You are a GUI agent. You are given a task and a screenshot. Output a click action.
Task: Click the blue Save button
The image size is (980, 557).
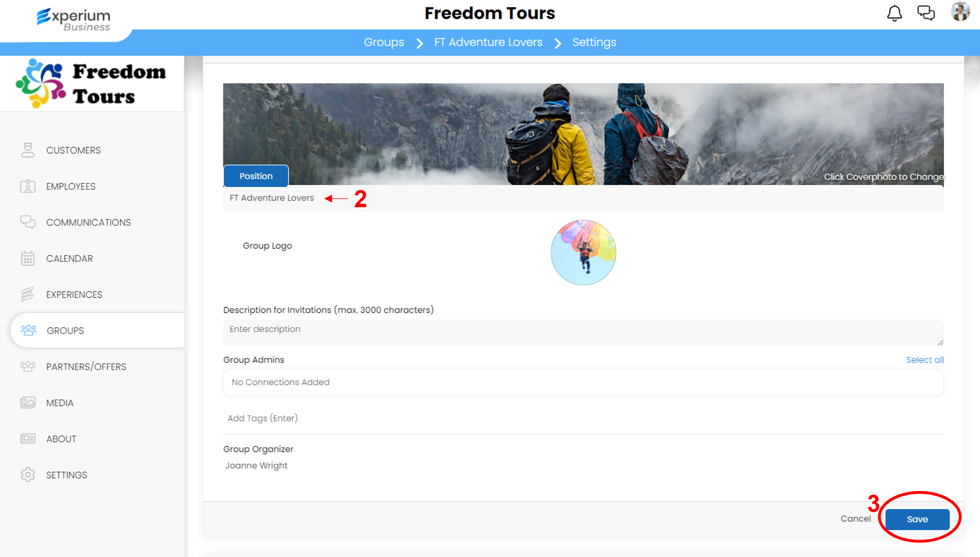point(917,519)
